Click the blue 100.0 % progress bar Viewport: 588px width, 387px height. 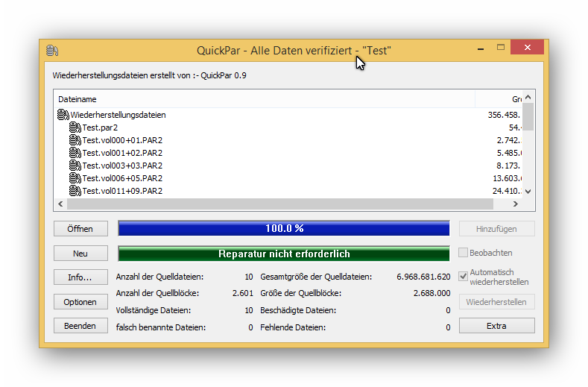284,228
